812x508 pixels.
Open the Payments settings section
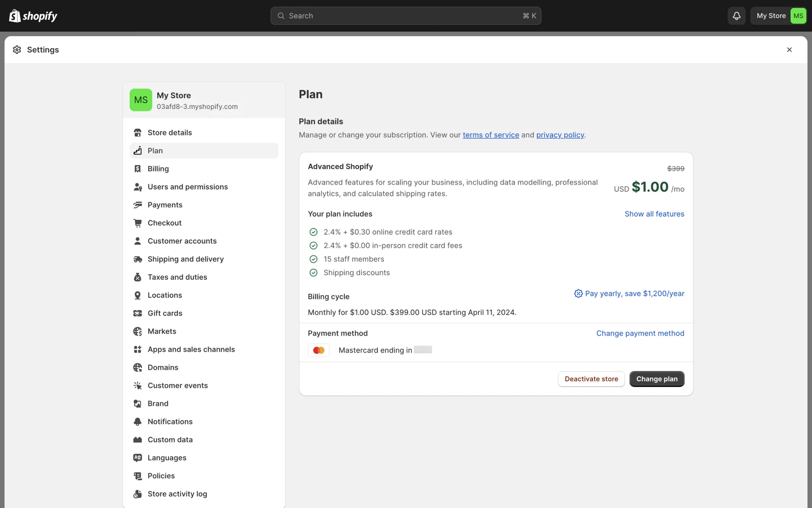[x=165, y=205]
